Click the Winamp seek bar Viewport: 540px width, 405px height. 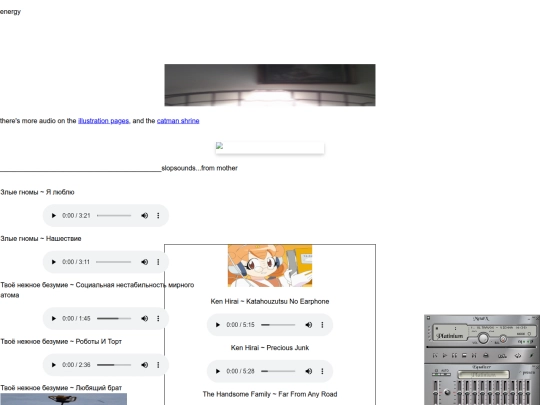481,347
